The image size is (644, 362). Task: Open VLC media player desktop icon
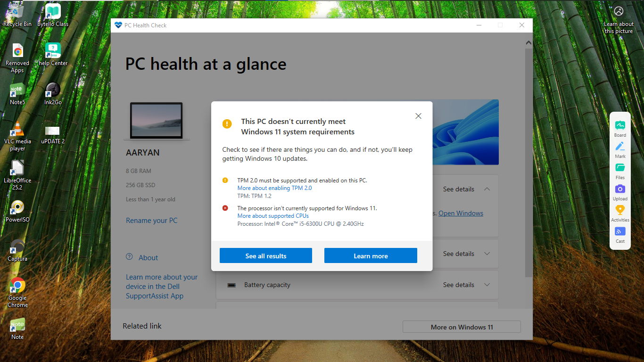coord(17,136)
